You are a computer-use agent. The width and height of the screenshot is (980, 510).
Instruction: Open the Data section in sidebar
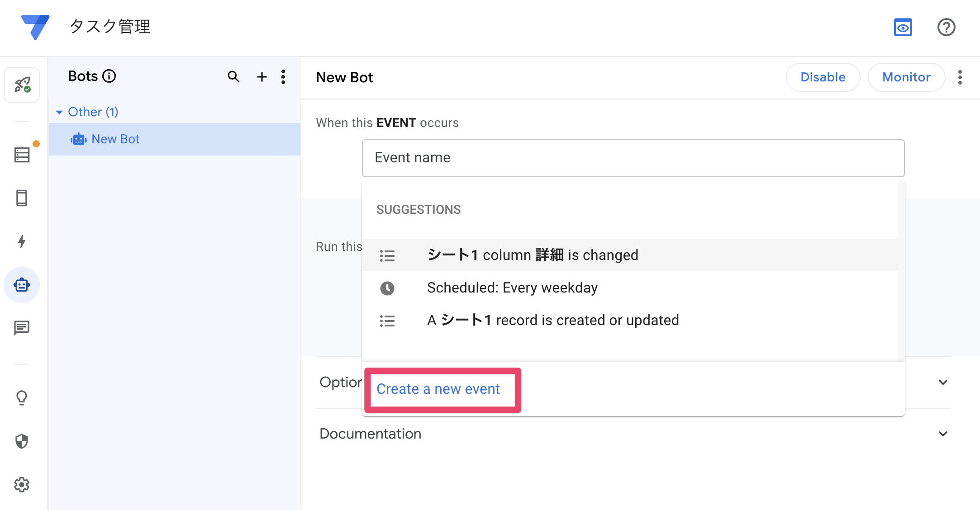pos(22,155)
